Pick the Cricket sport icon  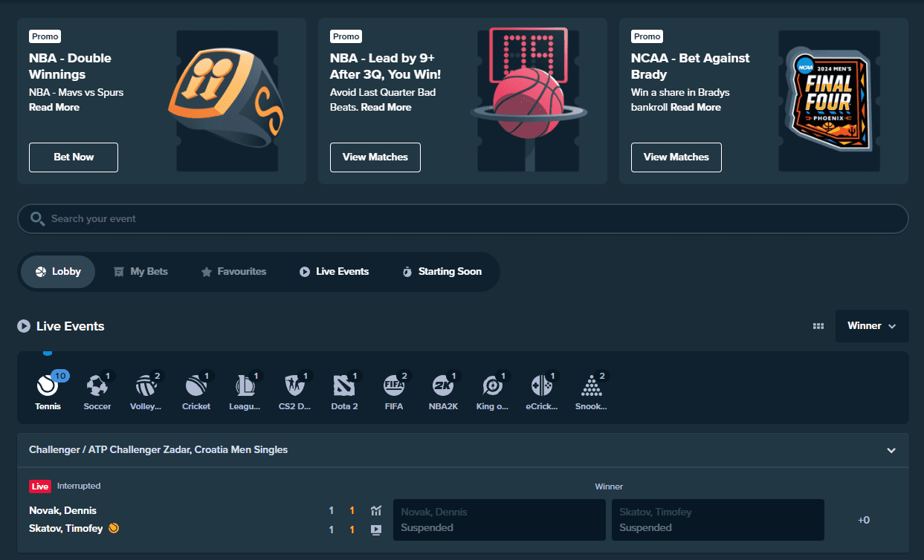tap(196, 385)
